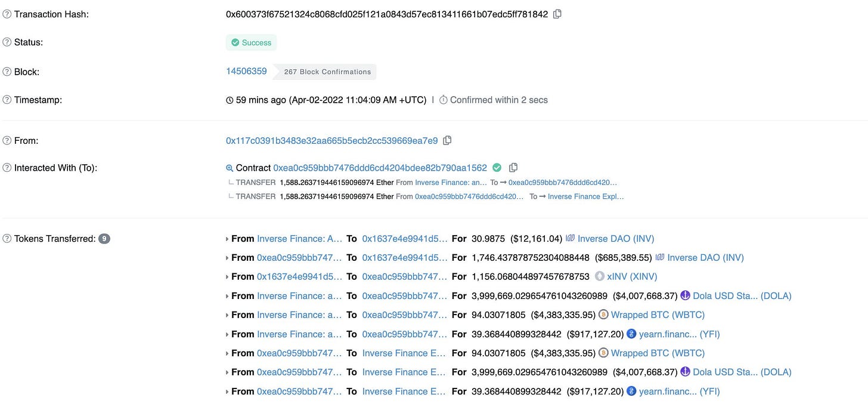Click WBTC icon in the row from Inverse Finance
The image size is (868, 407).
603,314
